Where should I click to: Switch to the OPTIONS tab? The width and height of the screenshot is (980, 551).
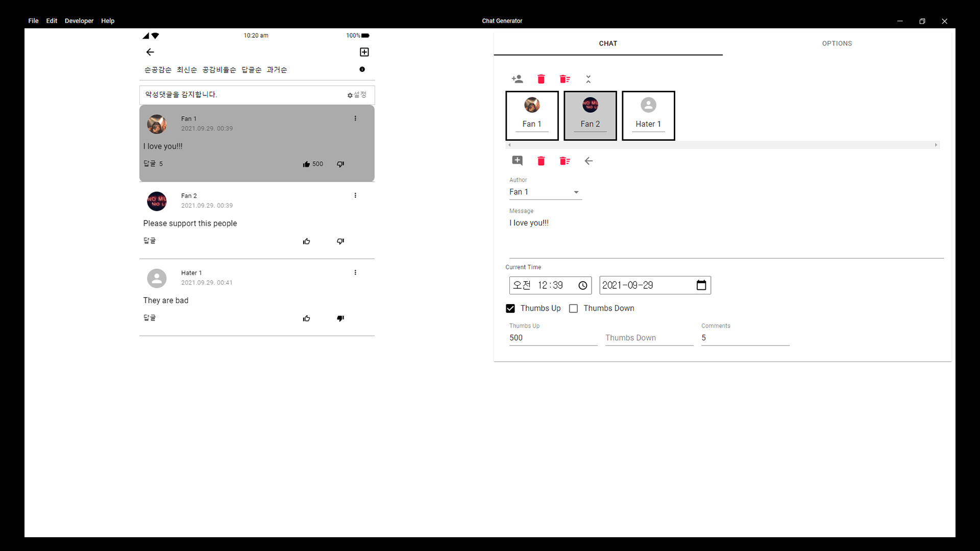(837, 43)
